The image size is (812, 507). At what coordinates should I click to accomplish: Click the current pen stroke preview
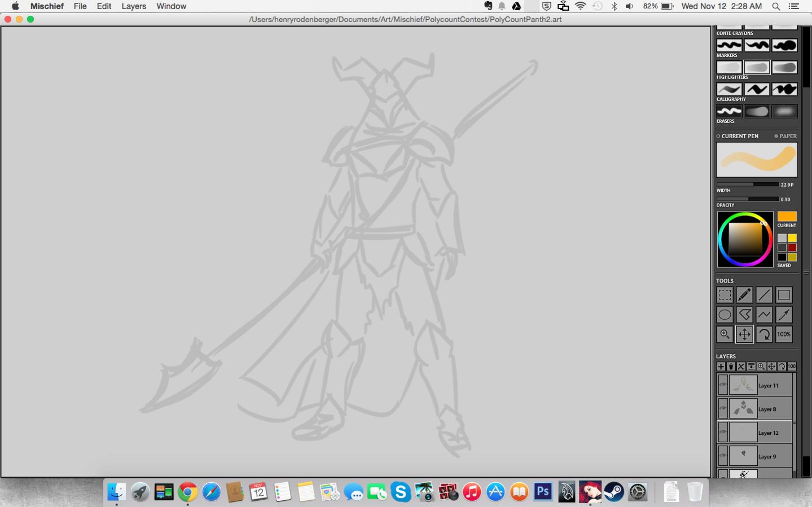757,160
